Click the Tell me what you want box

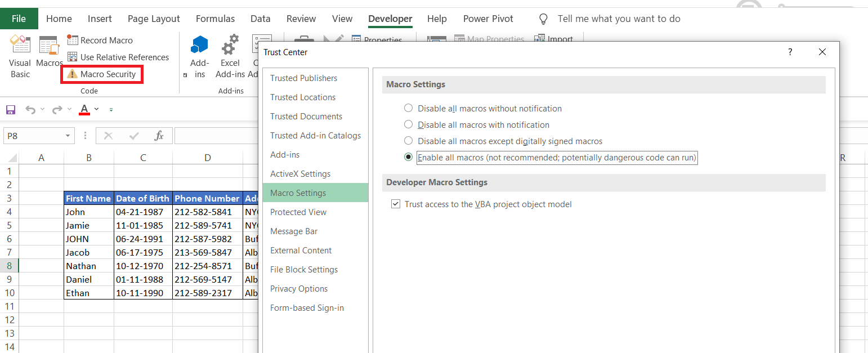pos(619,19)
